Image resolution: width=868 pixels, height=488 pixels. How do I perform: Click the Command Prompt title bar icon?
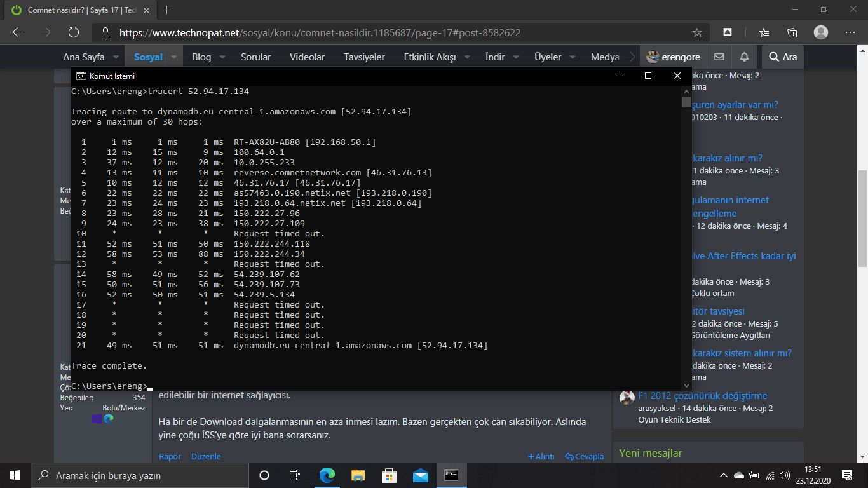[x=81, y=76]
